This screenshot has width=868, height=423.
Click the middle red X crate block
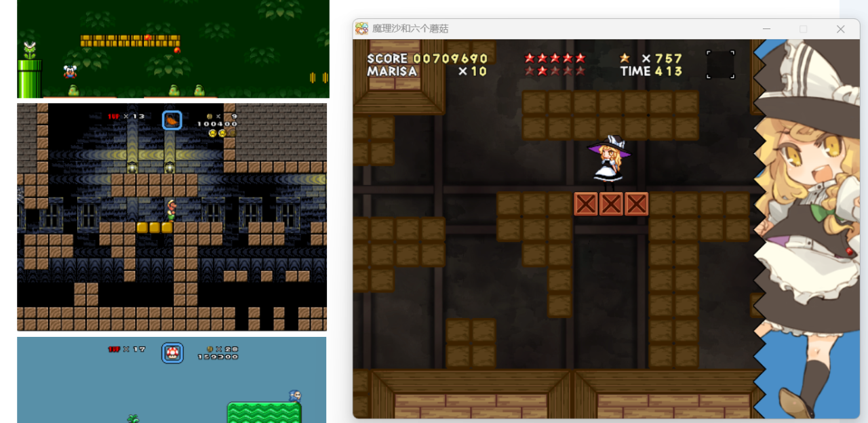pyautogui.click(x=611, y=204)
